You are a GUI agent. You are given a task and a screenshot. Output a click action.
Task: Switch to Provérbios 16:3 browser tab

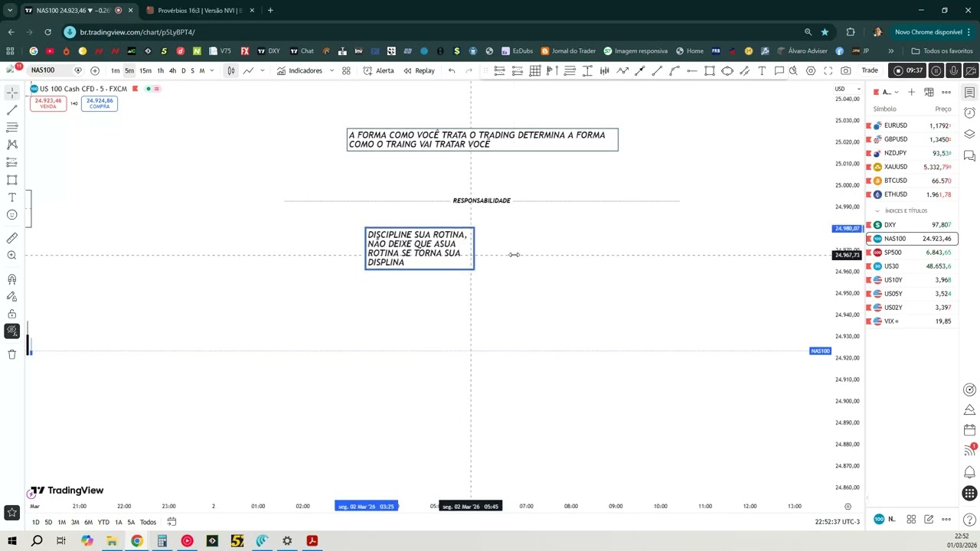tap(200, 11)
